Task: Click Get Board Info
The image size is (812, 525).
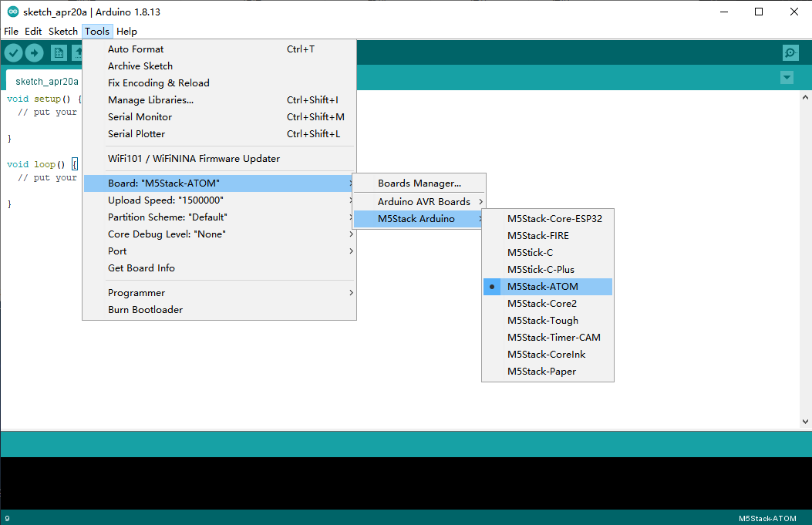Action: (220, 268)
